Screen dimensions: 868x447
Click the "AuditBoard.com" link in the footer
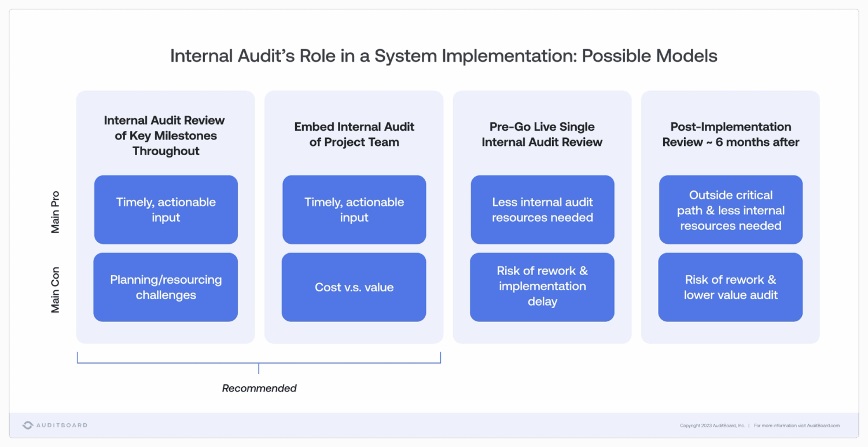click(825, 425)
